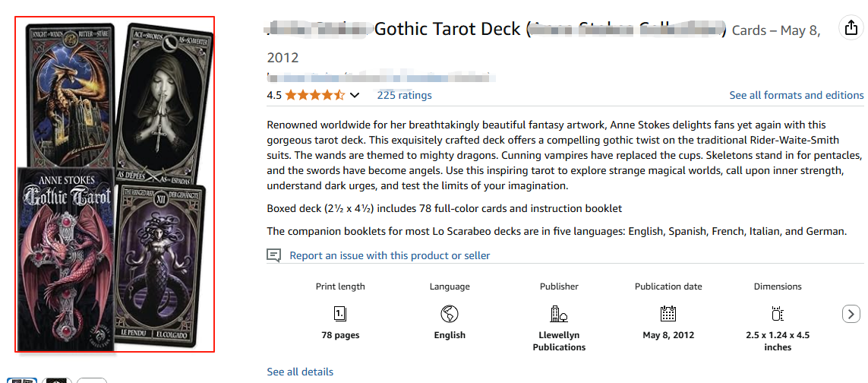Image resolution: width=868 pixels, height=383 pixels.
Task: Click the publisher building icon
Action: click(x=559, y=314)
